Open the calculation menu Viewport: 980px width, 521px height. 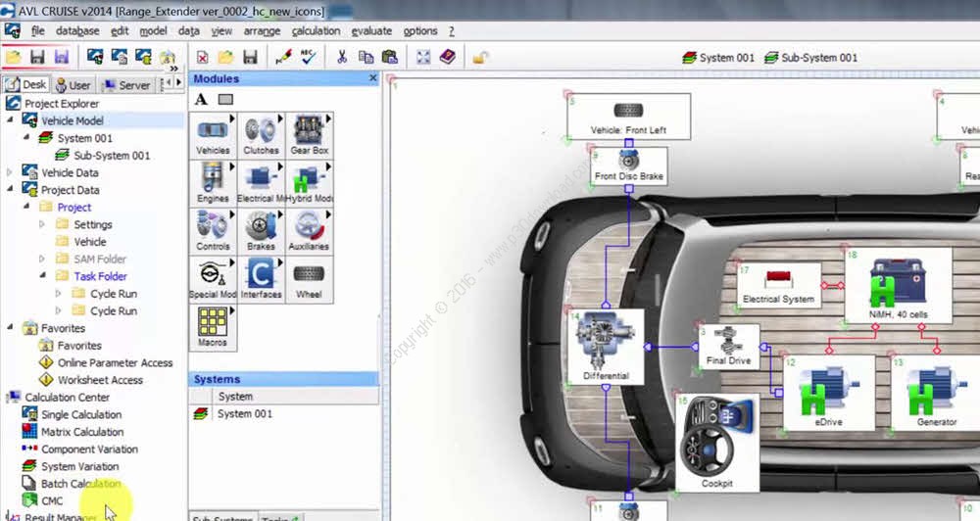click(x=316, y=30)
